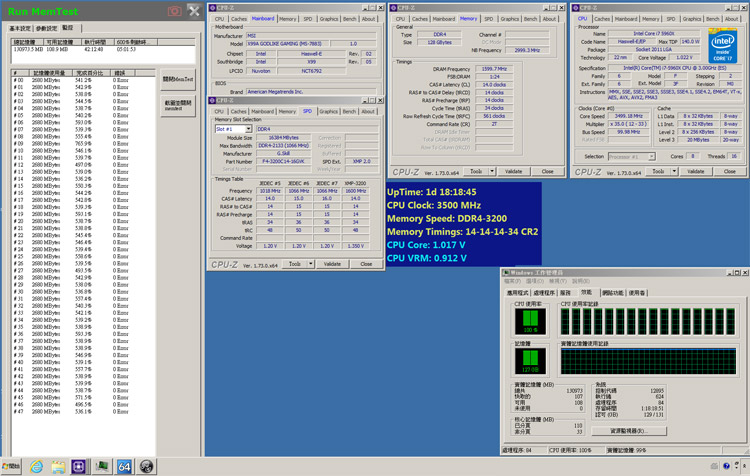Viewport: 750px width, 476px height.
Task: Click Validate button in SPD CPU-Z window
Action: (332, 264)
